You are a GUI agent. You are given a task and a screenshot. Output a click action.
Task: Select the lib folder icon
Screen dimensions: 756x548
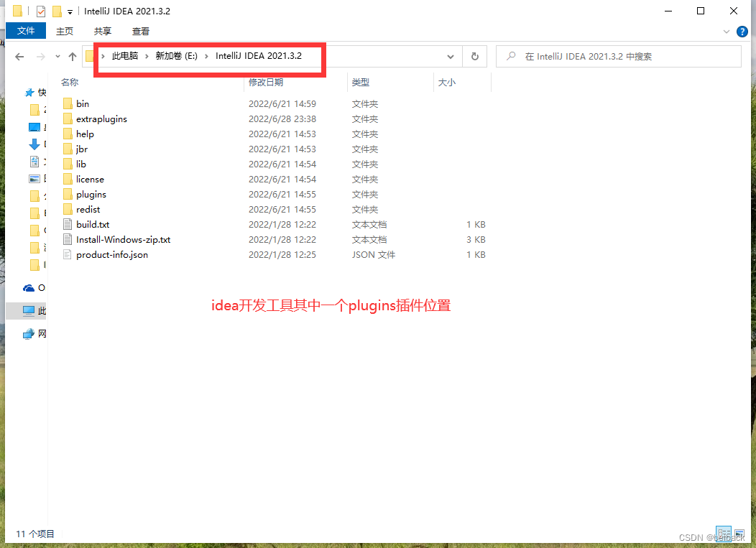(x=68, y=164)
